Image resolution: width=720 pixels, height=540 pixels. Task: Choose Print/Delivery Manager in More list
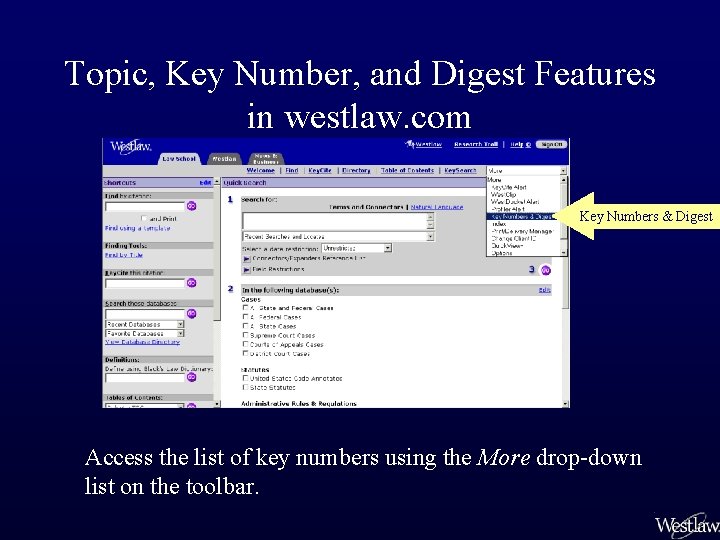tap(522, 231)
